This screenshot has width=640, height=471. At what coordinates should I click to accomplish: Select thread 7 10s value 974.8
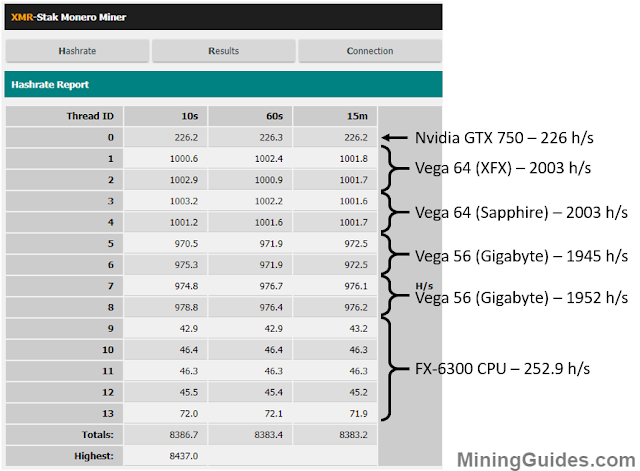tap(187, 286)
